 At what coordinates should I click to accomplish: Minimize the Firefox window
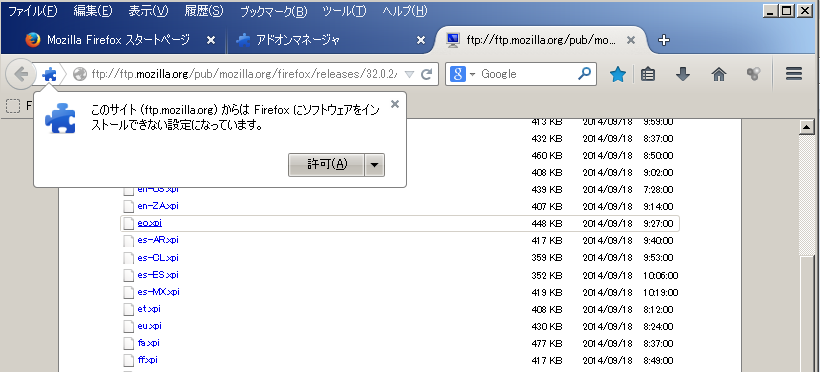tap(770, 10)
